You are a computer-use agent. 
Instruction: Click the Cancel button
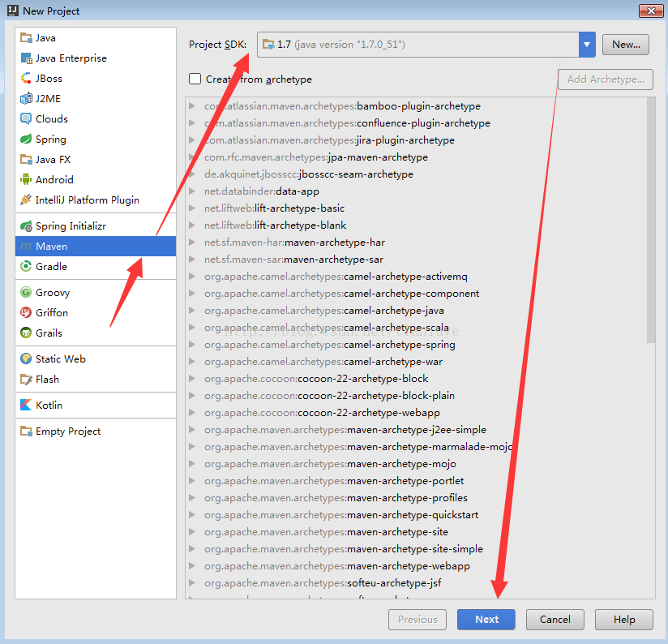(x=555, y=620)
